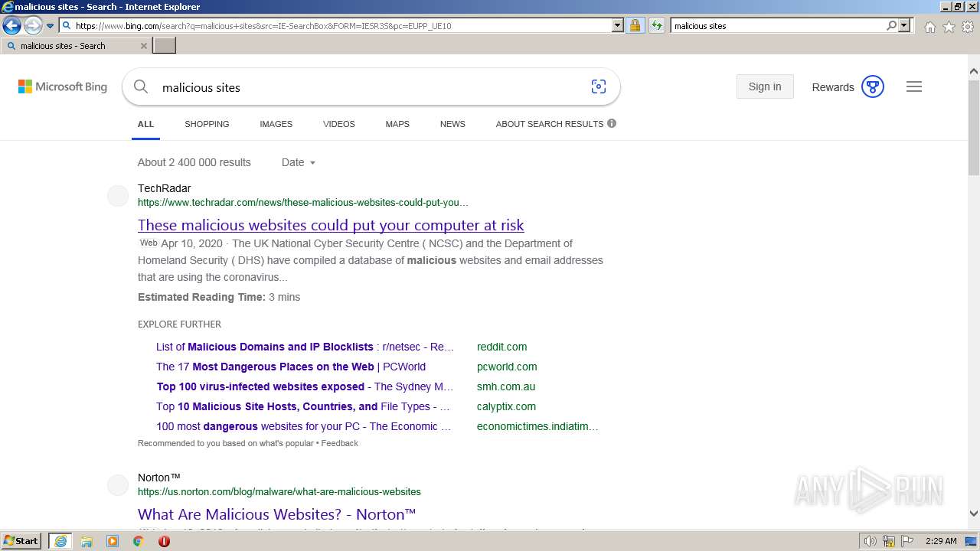The height and width of the screenshot is (551, 980).
Task: Click the red antivirus taskbar icon
Action: click(164, 541)
